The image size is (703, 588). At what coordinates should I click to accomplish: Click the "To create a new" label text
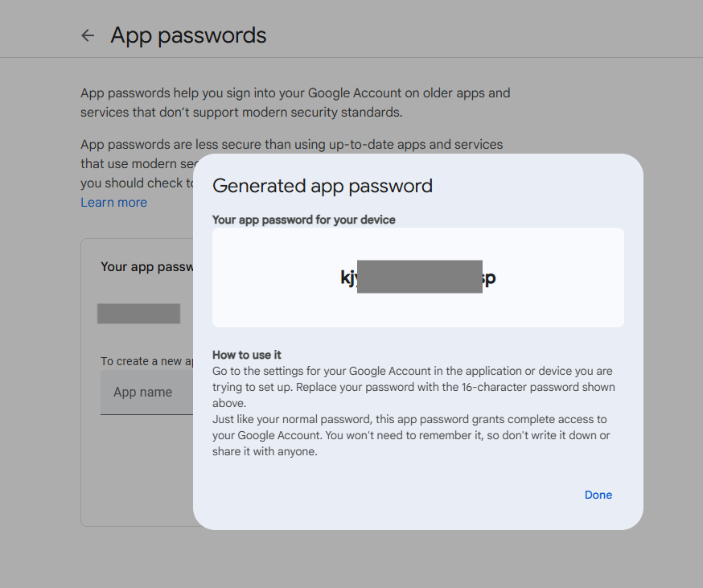pos(146,361)
